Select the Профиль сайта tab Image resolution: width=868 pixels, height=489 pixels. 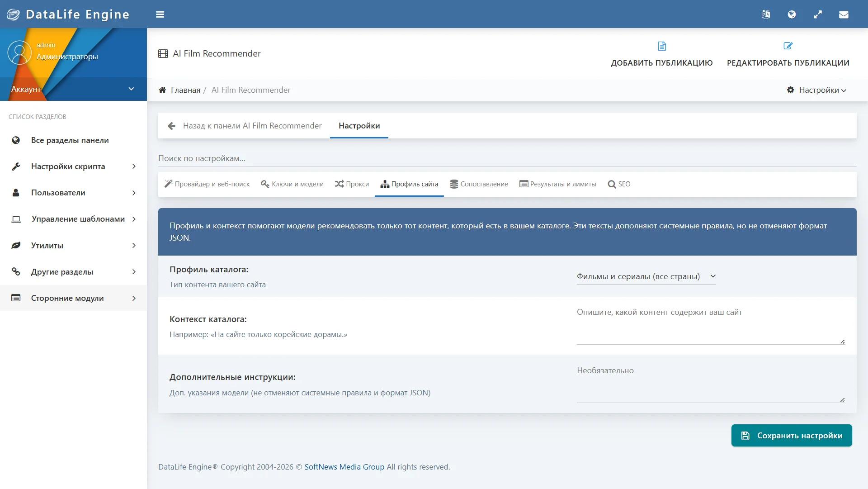pos(409,184)
